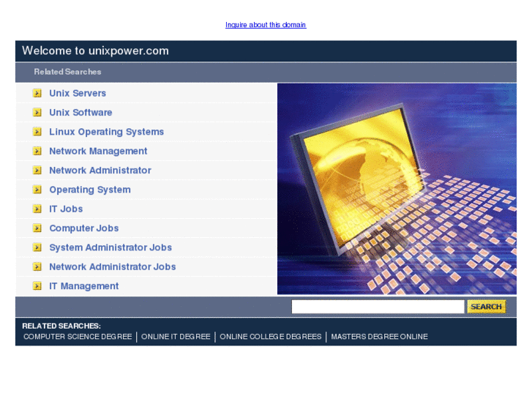Click the RELATED SEARCHES: footer label
Image resolution: width=532 pixels, height=399 pixels.
[x=61, y=326]
